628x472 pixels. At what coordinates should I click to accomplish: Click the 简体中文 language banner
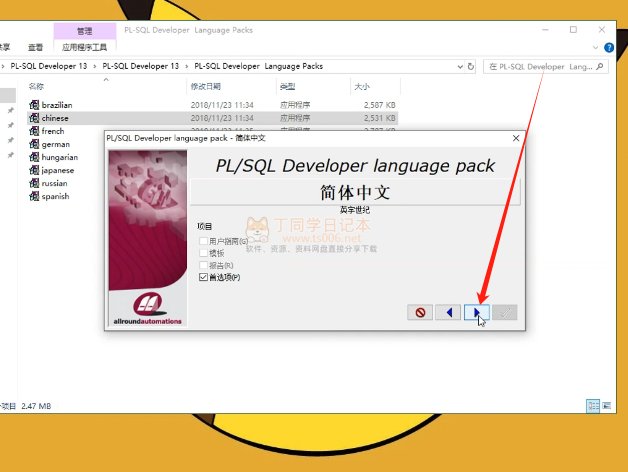pos(355,192)
